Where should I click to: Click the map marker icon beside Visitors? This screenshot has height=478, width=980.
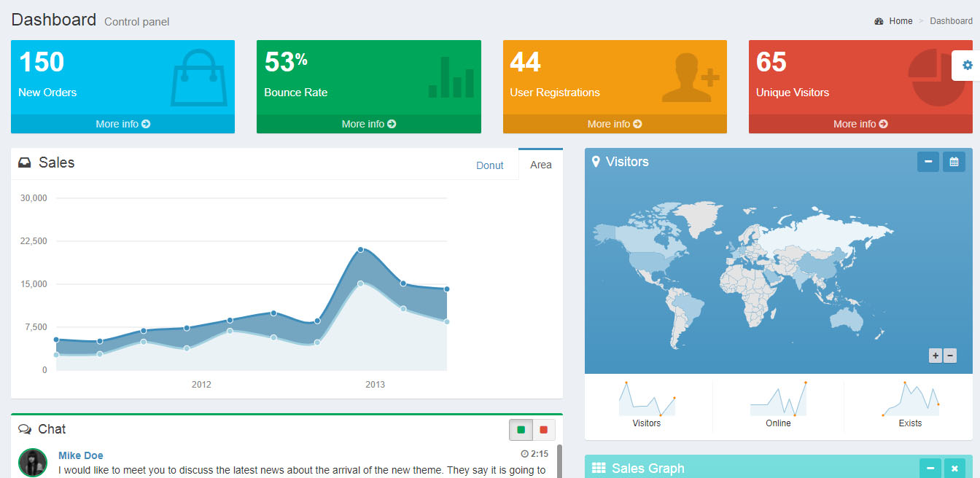click(x=596, y=162)
